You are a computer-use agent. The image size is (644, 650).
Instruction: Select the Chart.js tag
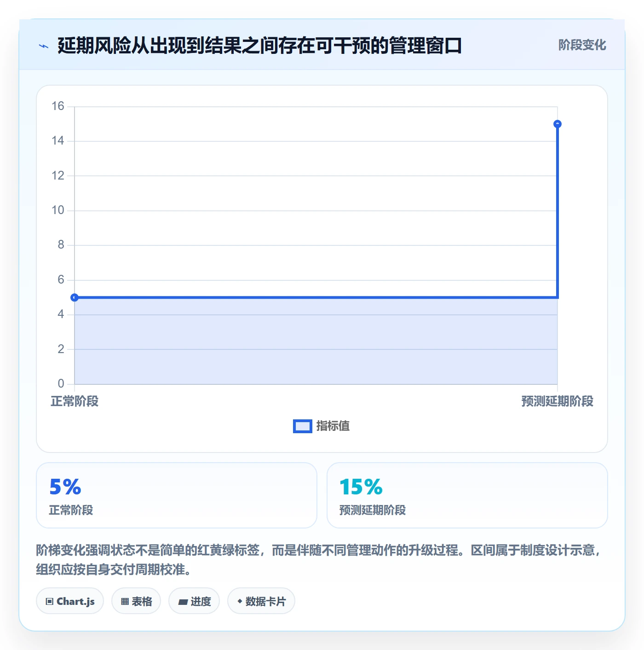click(70, 601)
